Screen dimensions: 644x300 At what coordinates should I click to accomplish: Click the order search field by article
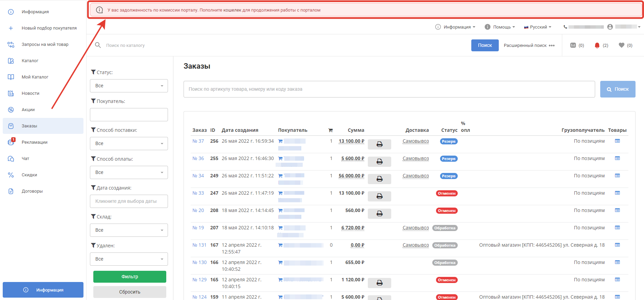tap(389, 89)
